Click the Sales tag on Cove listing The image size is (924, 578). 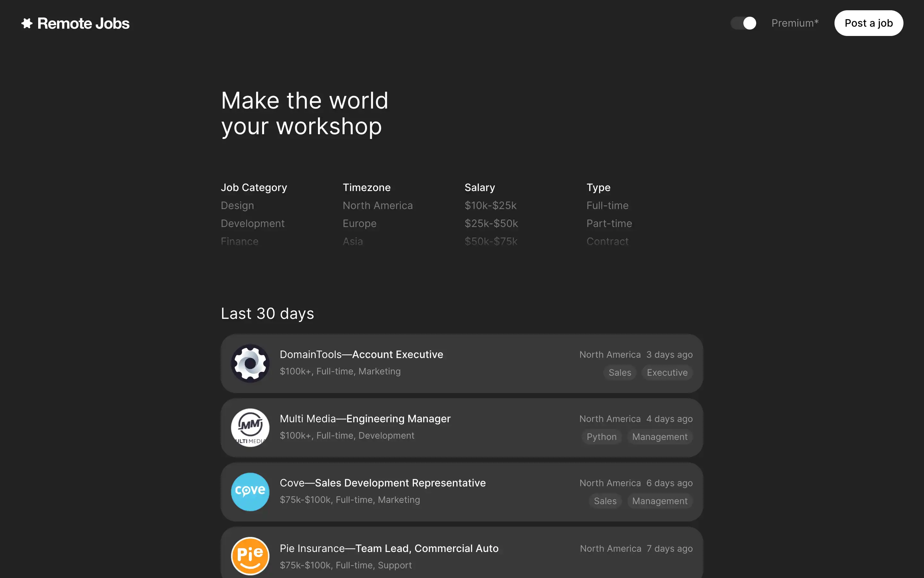(605, 501)
